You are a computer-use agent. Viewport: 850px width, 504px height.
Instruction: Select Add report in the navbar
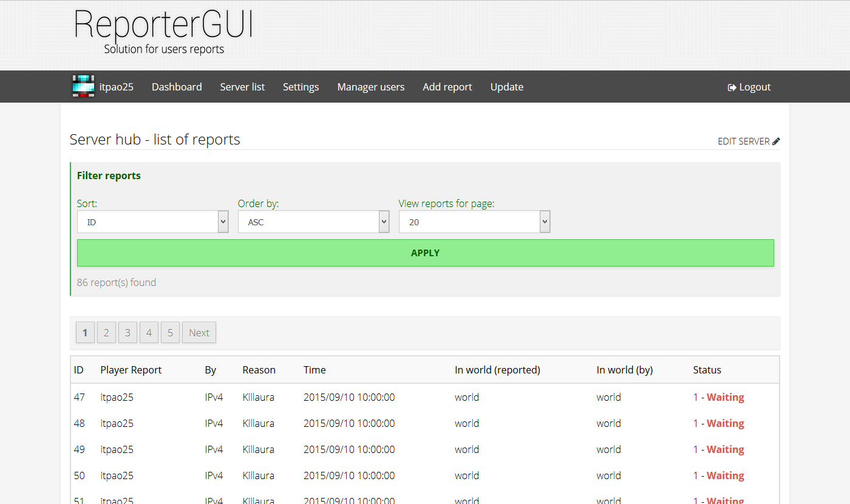447,87
